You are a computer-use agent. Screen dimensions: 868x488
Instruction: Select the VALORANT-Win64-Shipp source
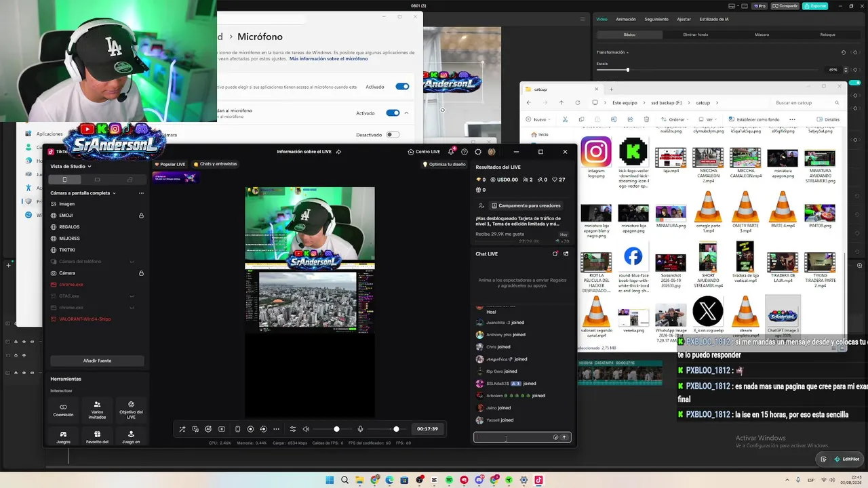[85, 319]
